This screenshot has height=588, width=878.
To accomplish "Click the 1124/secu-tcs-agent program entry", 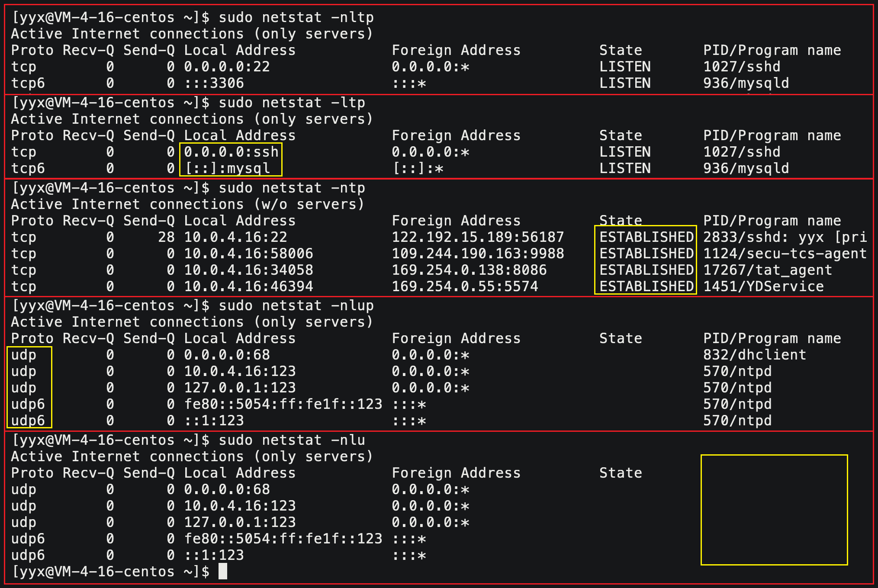I will (785, 254).
